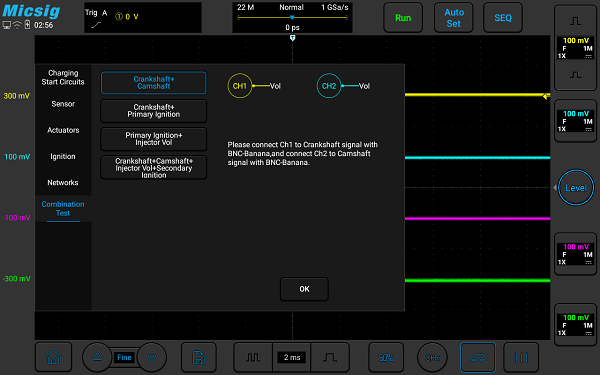Screen dimensions: 600x375
Task: Toggle yellow channel 1 100 mV box
Action: pos(575,48)
